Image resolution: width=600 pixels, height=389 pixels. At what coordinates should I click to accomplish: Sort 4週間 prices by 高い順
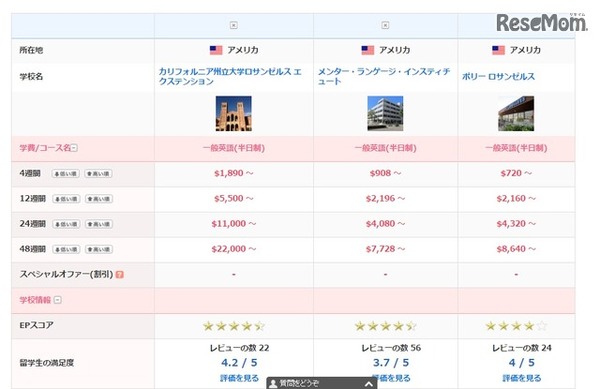tap(98, 174)
